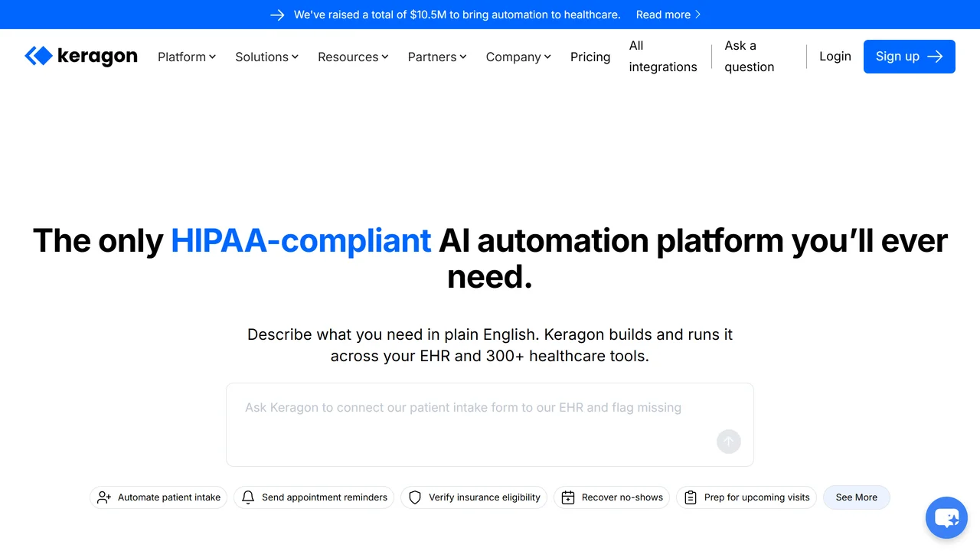Expand the Solutions dropdown menu
Viewport: 980px width, 551px height.
click(266, 57)
